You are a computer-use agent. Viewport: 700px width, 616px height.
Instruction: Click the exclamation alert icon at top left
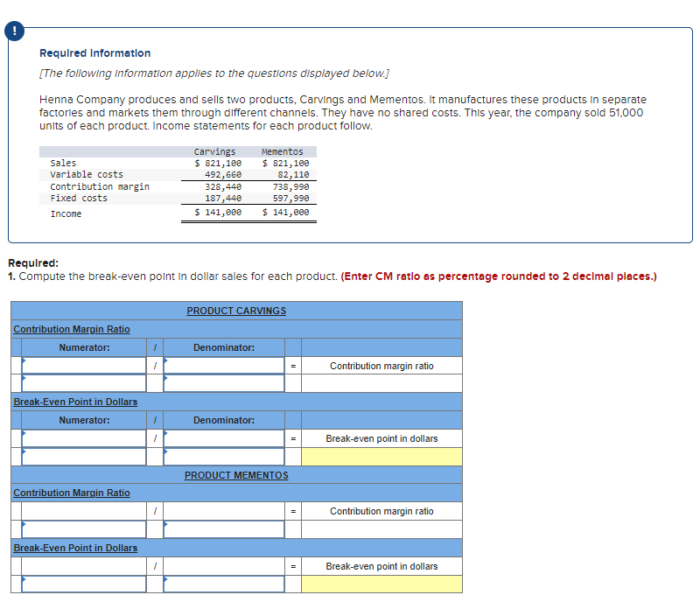14,30
